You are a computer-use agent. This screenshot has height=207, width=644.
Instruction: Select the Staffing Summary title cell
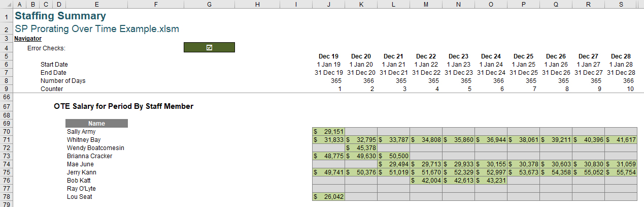[60, 16]
